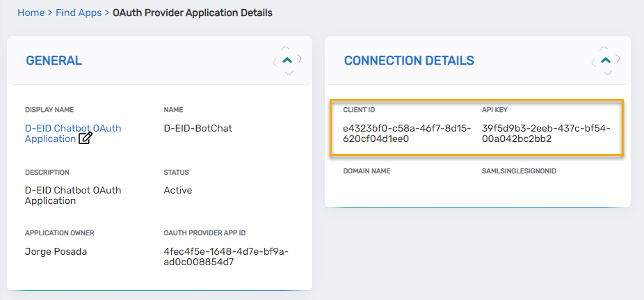Open D-EID Chatbot OAuth Application link
This screenshot has width=644, height=300.
pyautogui.click(x=73, y=134)
